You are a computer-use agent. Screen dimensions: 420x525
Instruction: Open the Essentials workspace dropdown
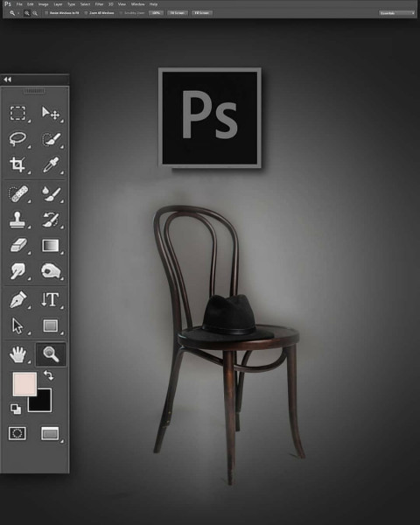pyautogui.click(x=397, y=13)
